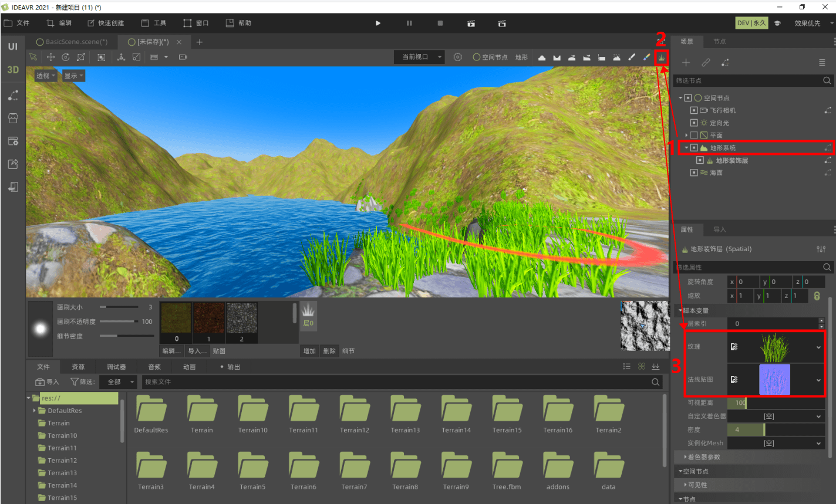Image resolution: width=836 pixels, height=504 pixels.
Task: Open the 透视 view dropdown
Action: 45,76
